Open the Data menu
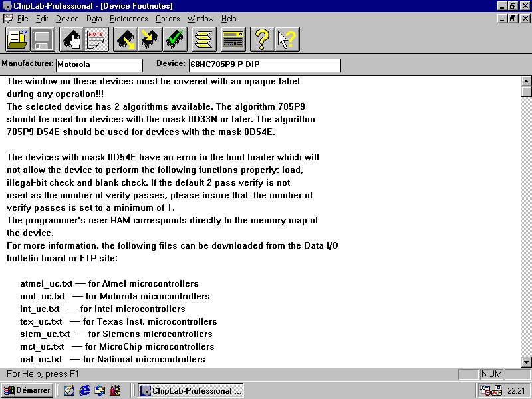The height and width of the screenshot is (399, 532). pyautogui.click(x=94, y=19)
